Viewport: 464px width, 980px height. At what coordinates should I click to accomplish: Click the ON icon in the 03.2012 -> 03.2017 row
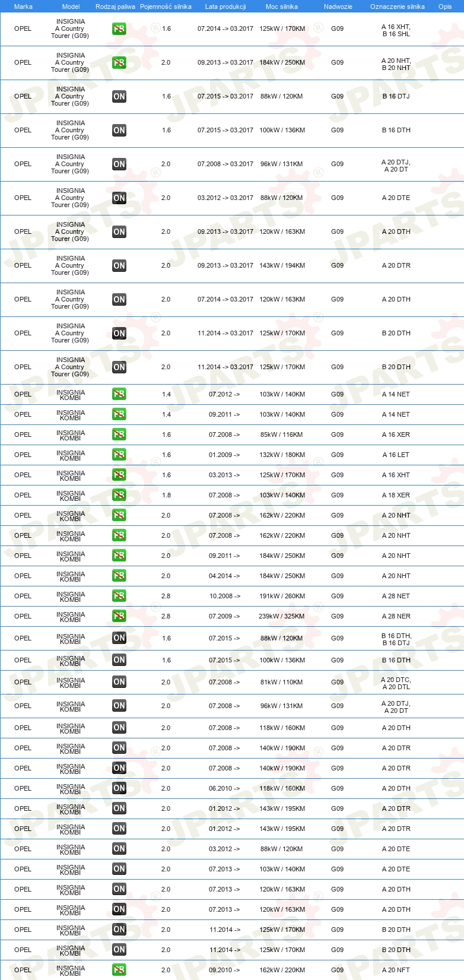click(119, 198)
